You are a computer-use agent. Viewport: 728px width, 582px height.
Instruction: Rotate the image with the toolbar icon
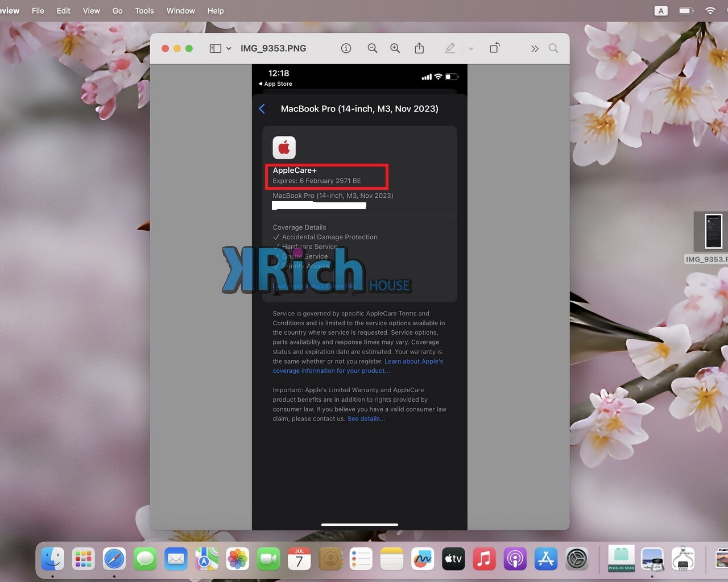[x=495, y=48]
